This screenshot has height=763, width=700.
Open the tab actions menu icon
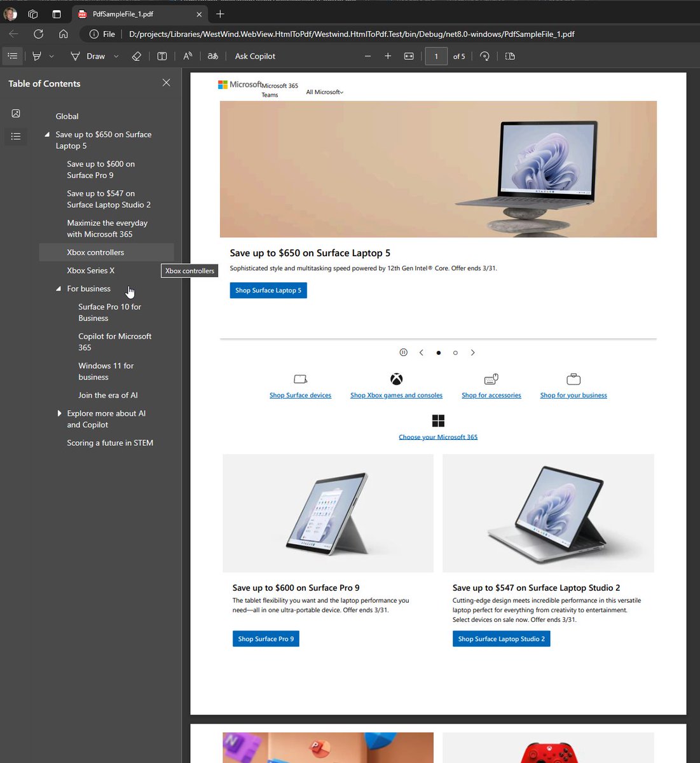coord(57,13)
